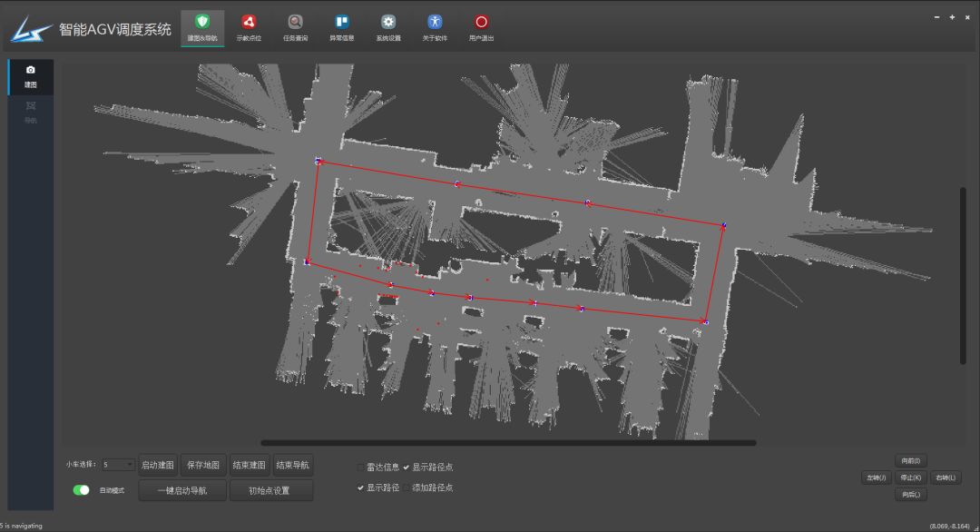Click the 示教点位 red icon
Viewport: 980px width, 532px height.
pyautogui.click(x=249, y=22)
